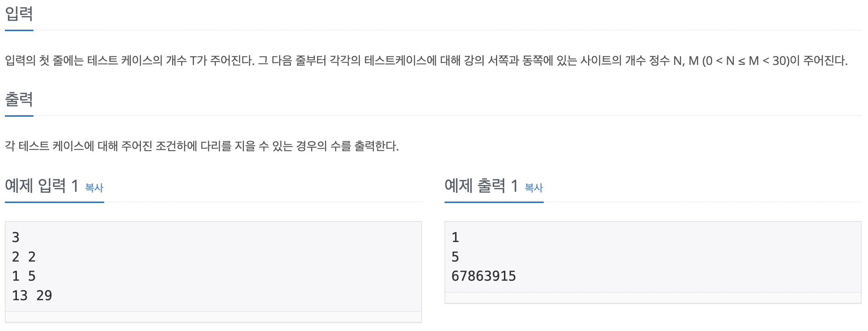Image resolution: width=868 pixels, height=331 pixels.
Task: Click the line '13 29' in sample input
Action: click(32, 296)
